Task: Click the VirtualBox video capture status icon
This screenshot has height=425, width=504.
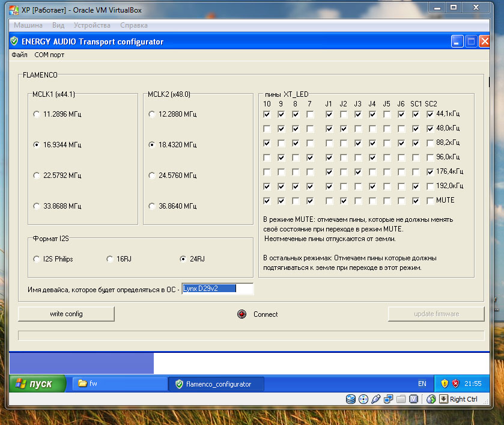Action: point(414,399)
